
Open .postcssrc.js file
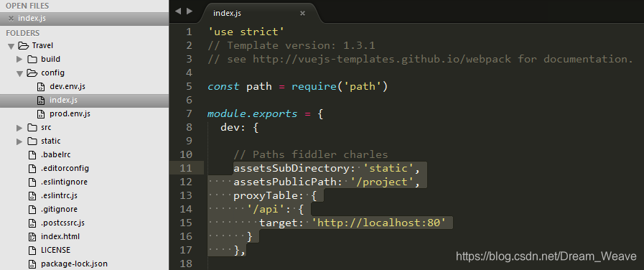[63, 223]
